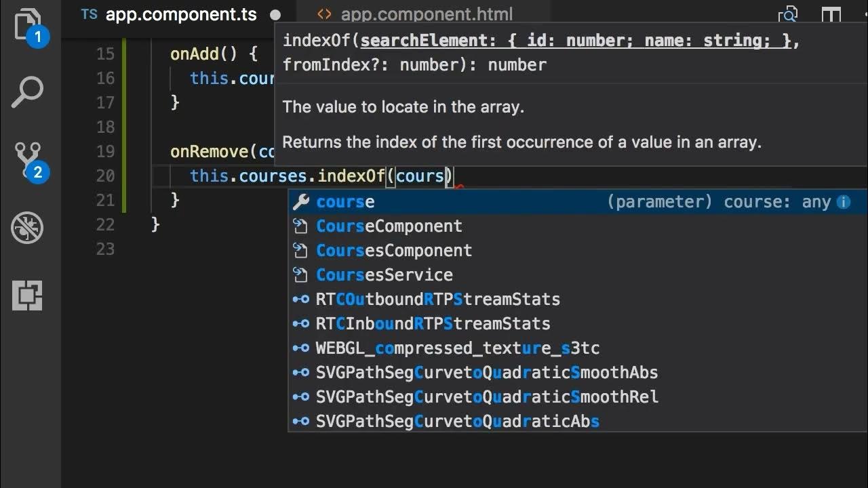Select the course parameter suggestion
The height and width of the screenshot is (488, 868).
pos(345,202)
